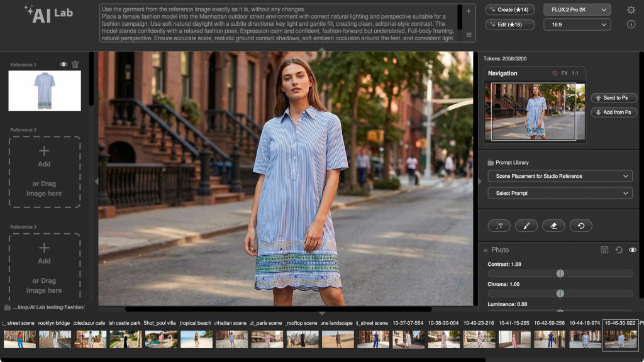Select the text tool button
Screen dimensions: 644x362
click(499, 226)
